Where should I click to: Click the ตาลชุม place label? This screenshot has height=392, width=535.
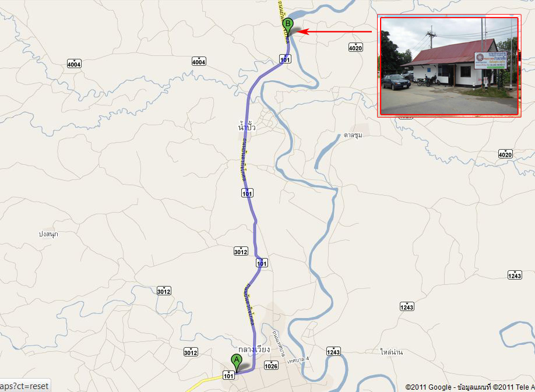(x=353, y=135)
